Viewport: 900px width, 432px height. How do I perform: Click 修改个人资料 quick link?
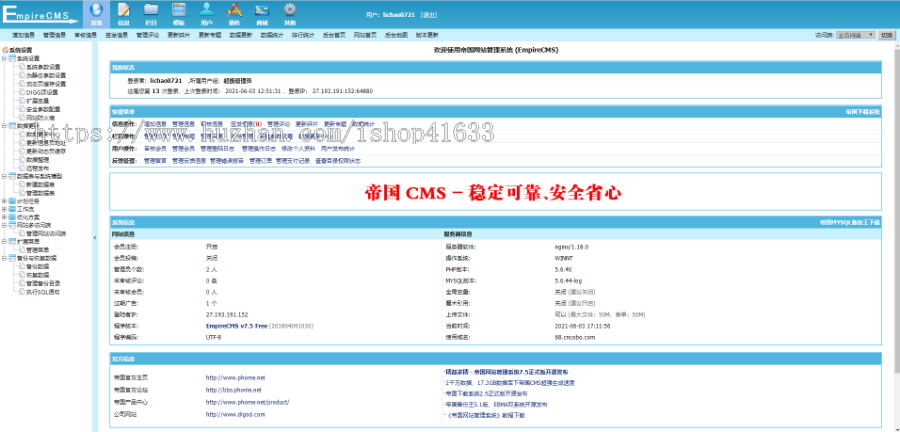click(x=298, y=149)
